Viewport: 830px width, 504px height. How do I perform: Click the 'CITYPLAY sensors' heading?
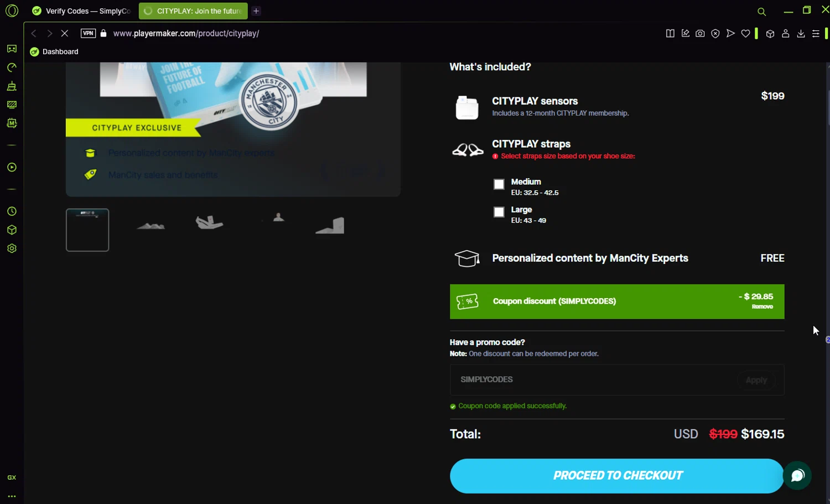coord(535,101)
